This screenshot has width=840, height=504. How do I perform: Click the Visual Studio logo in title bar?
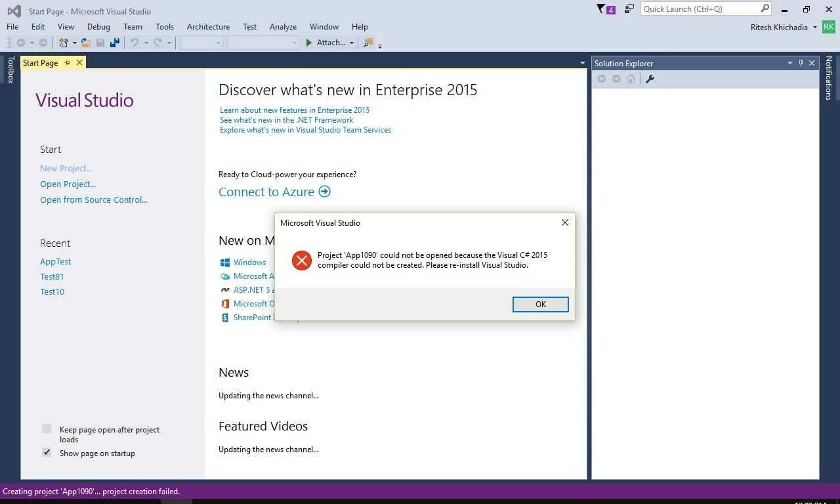point(14,10)
